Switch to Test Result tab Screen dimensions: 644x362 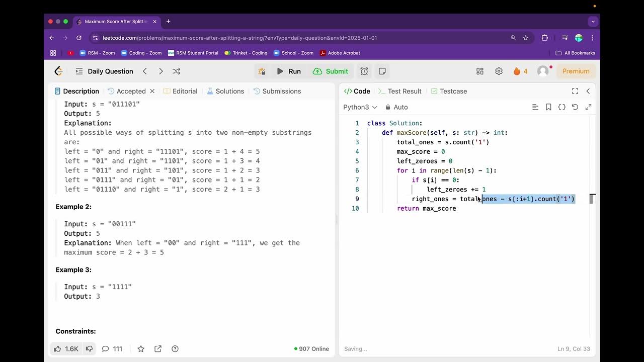pyautogui.click(x=399, y=91)
